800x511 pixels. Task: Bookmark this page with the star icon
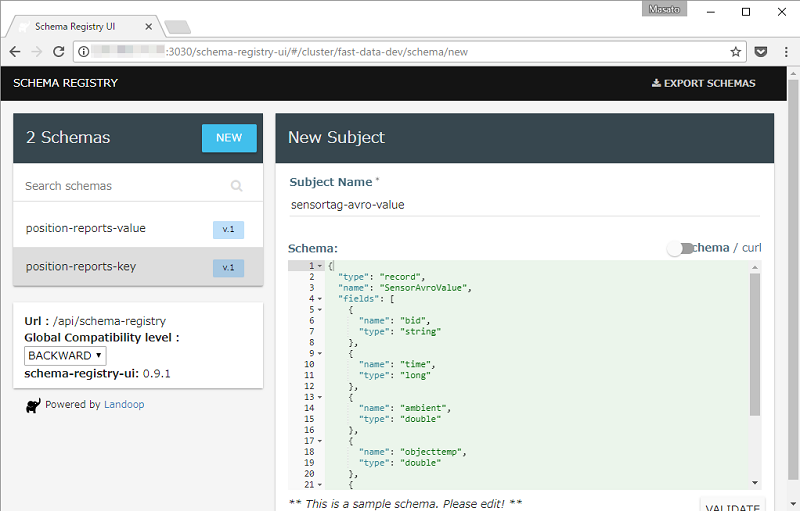point(735,52)
